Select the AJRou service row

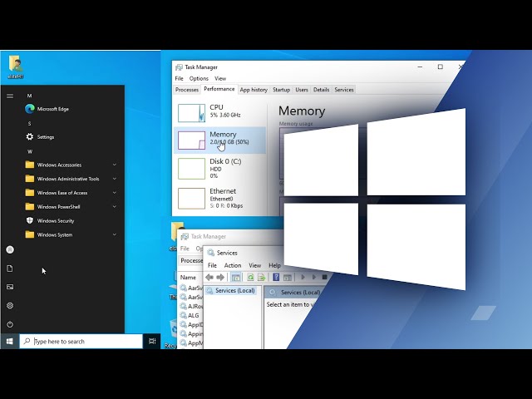click(x=191, y=307)
